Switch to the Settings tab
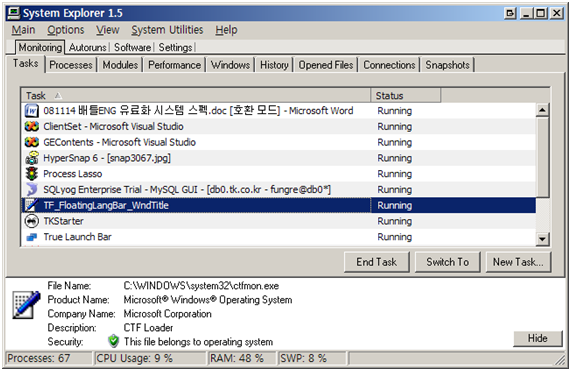The height and width of the screenshot is (371, 571). click(x=175, y=48)
